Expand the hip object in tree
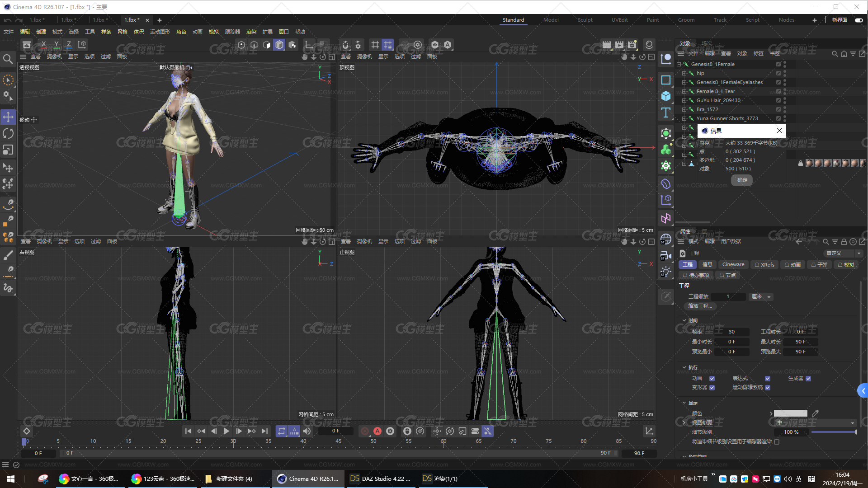868x488 pixels. click(x=684, y=73)
